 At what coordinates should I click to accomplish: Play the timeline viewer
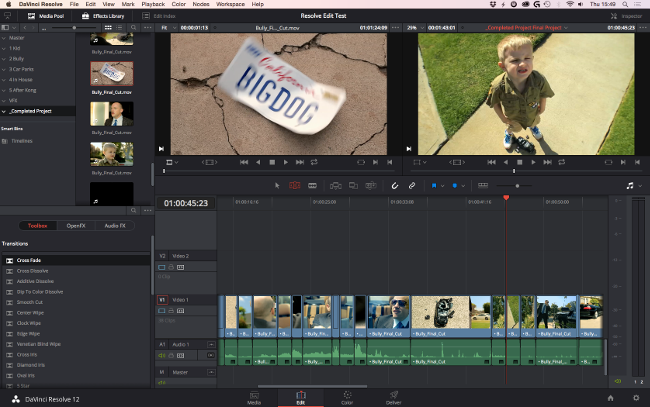(533, 162)
